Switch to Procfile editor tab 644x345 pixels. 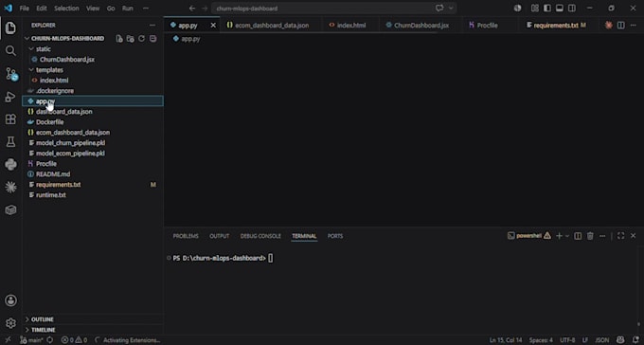(487, 25)
